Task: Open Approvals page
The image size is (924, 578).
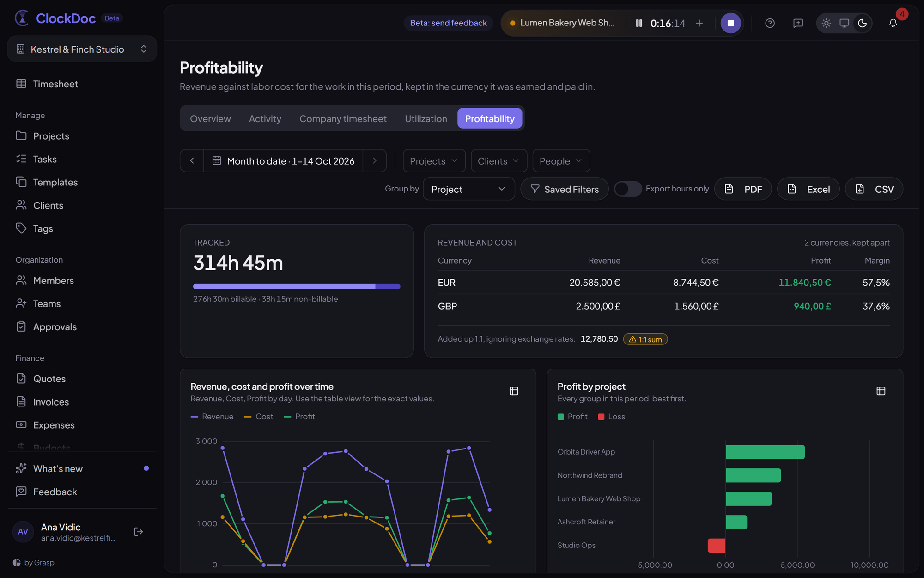Action: pos(82,327)
